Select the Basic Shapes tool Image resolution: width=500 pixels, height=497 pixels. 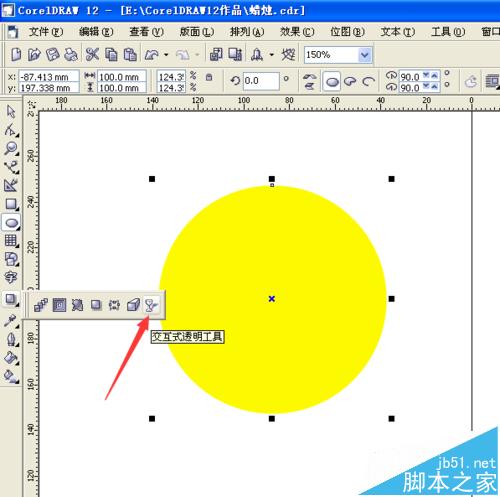click(11, 259)
